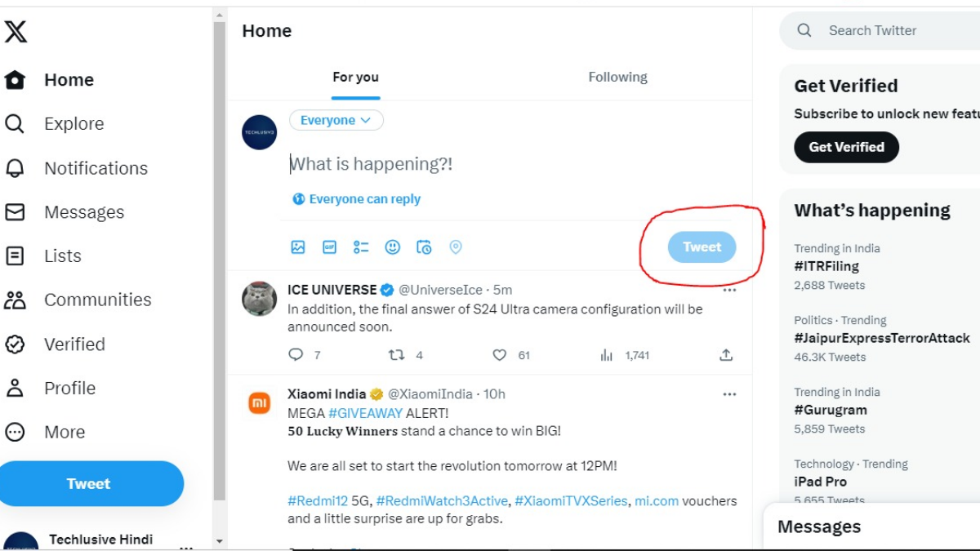This screenshot has height=551, width=980.
Task: Add a poll to tweet
Action: pyautogui.click(x=361, y=247)
